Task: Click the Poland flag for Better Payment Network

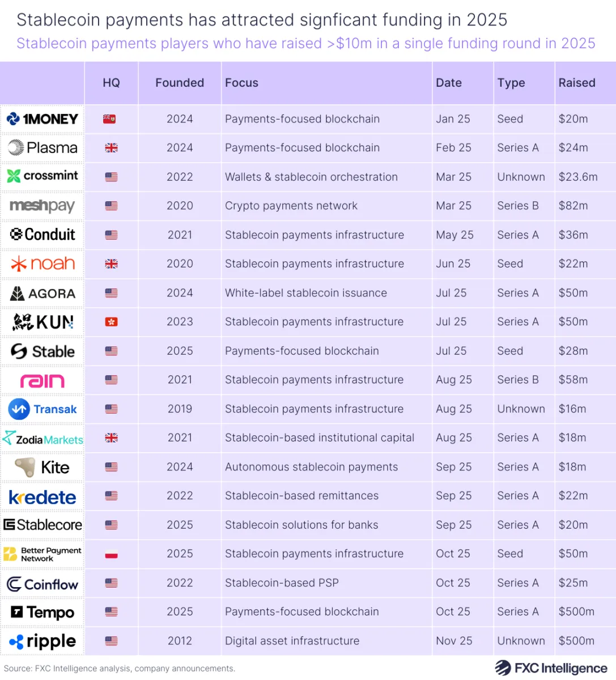Action: point(111,554)
